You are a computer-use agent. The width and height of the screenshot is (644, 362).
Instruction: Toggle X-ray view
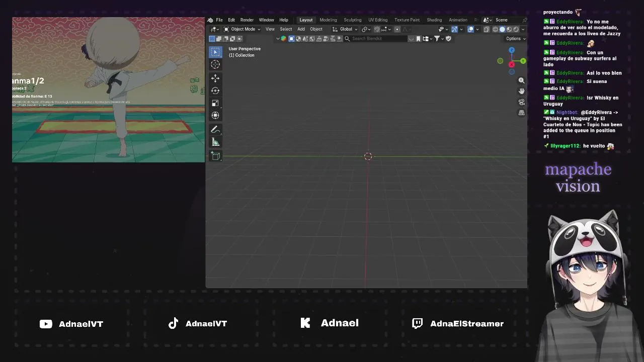tap(486, 29)
